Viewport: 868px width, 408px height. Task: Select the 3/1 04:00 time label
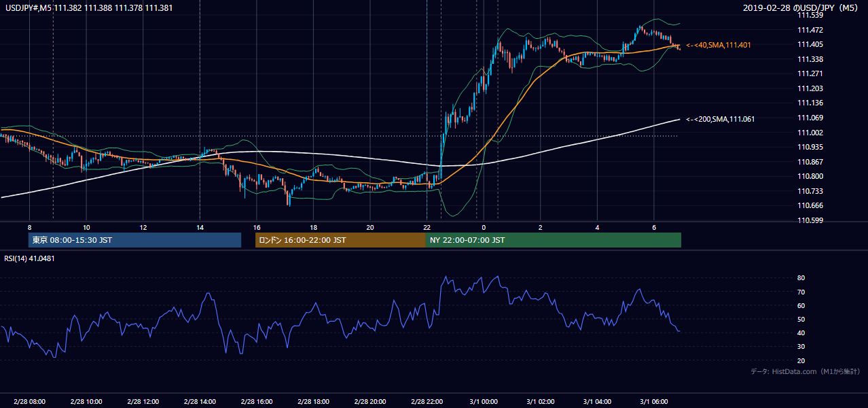tap(597, 401)
